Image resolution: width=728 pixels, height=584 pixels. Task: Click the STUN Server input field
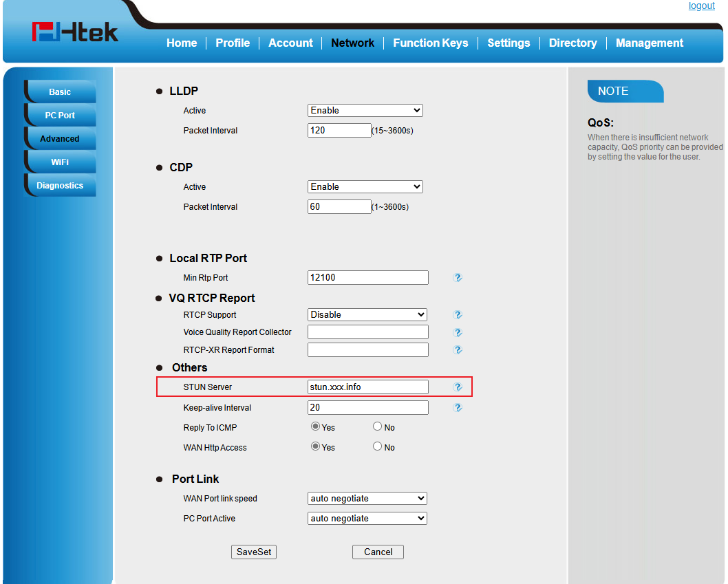coord(367,387)
